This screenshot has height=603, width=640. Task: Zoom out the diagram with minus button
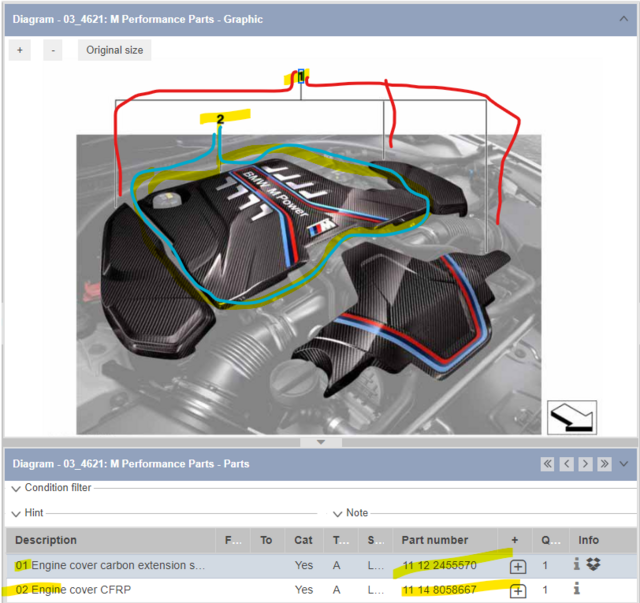coord(53,50)
